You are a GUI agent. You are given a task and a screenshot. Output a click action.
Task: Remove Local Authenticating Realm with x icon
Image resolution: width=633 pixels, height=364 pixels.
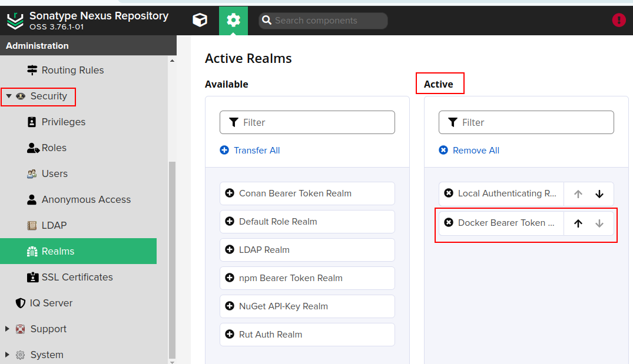point(449,193)
